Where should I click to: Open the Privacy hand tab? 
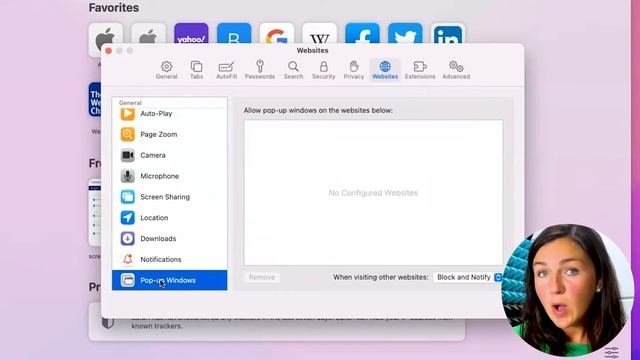coord(353,70)
